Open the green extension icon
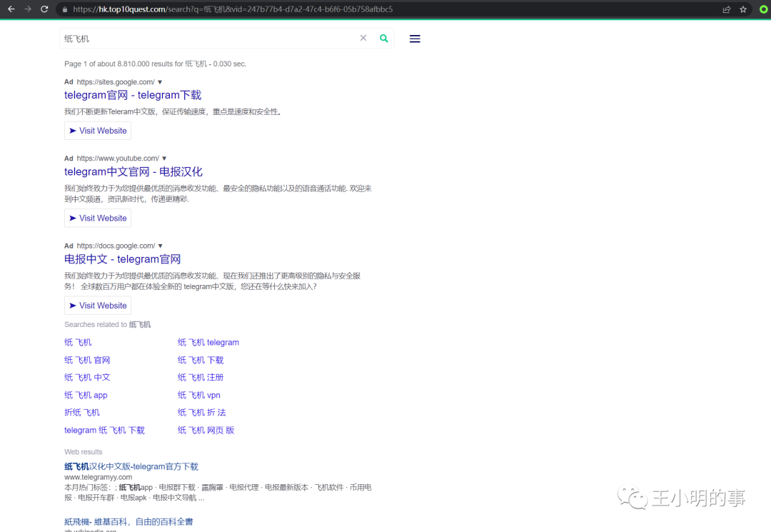The height and width of the screenshot is (532, 771). point(764,9)
